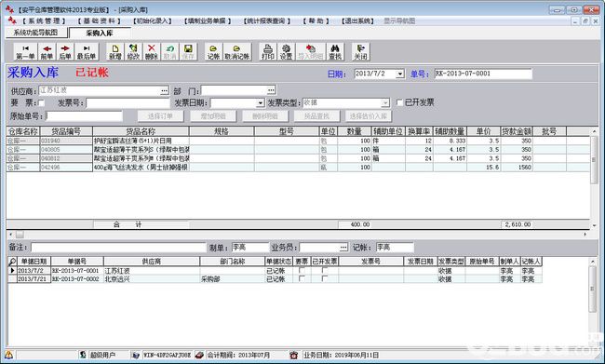Click the 查找 binoculars search icon
The image size is (605, 364).
click(x=335, y=52)
